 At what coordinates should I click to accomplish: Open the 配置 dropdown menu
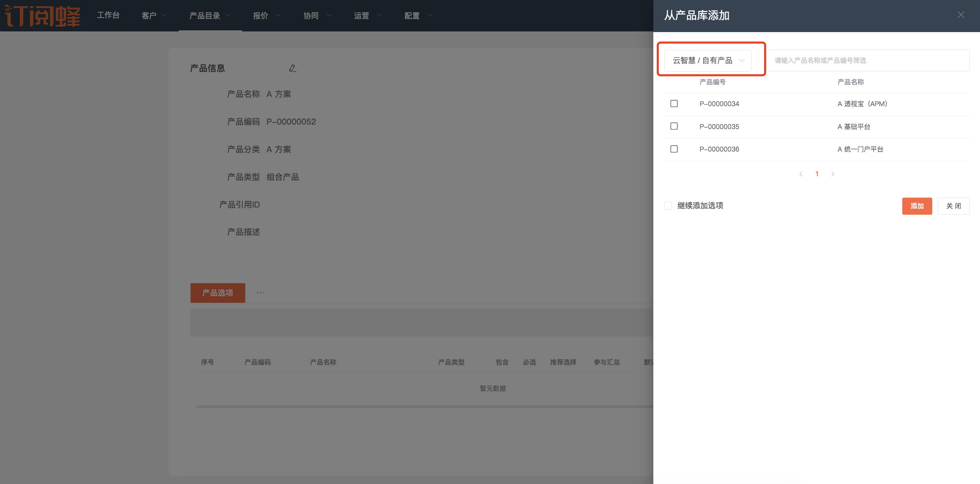tap(418, 16)
